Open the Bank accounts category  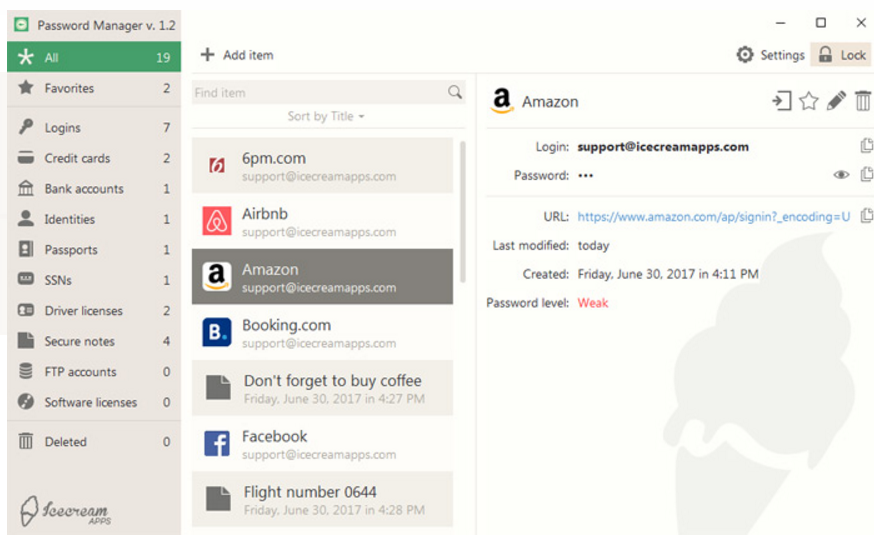click(94, 189)
